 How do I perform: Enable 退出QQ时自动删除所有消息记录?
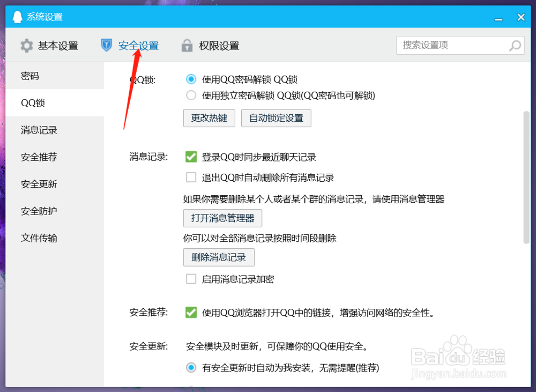(x=191, y=177)
